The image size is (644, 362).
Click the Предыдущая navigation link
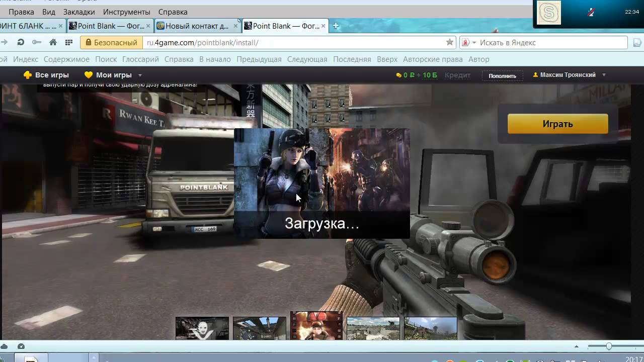coord(259,59)
